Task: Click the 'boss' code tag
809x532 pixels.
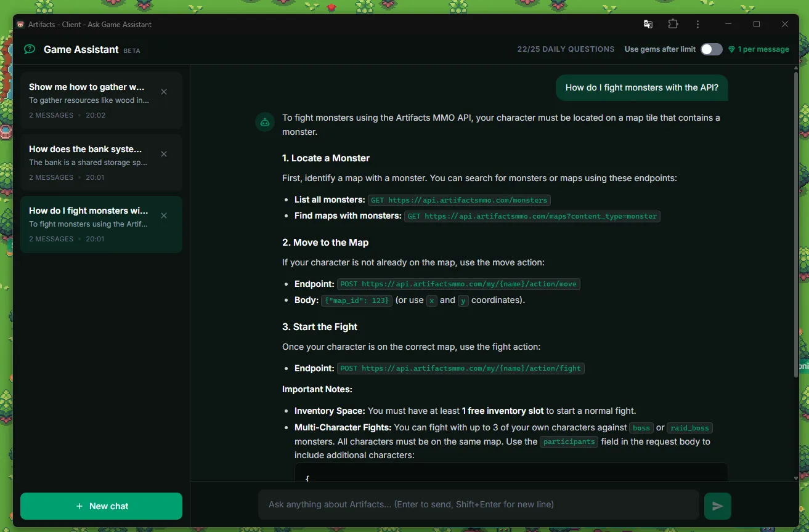Action: coord(641,427)
